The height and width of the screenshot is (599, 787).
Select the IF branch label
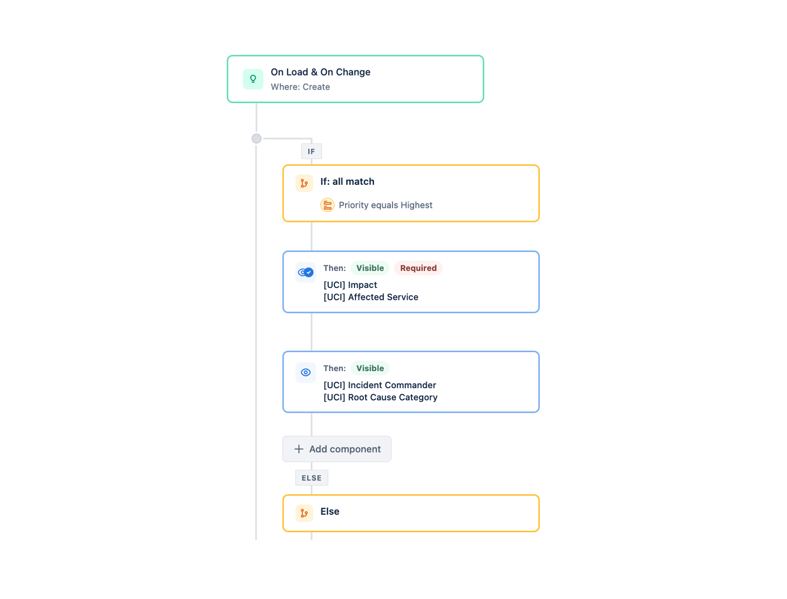pyautogui.click(x=311, y=151)
